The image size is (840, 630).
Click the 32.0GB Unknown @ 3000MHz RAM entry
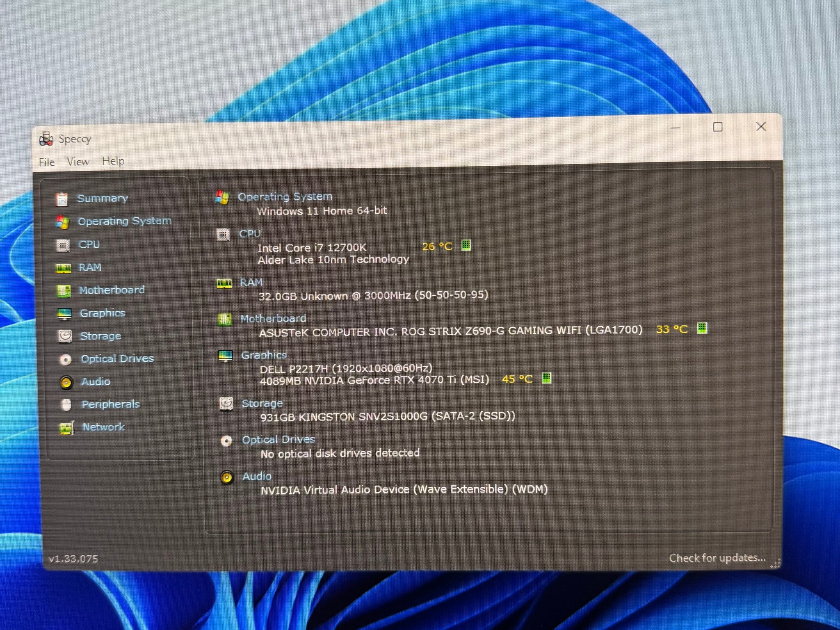(x=374, y=295)
